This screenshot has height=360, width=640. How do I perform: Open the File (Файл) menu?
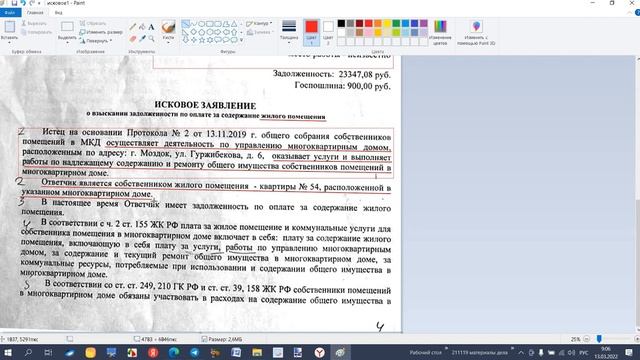click(10, 13)
